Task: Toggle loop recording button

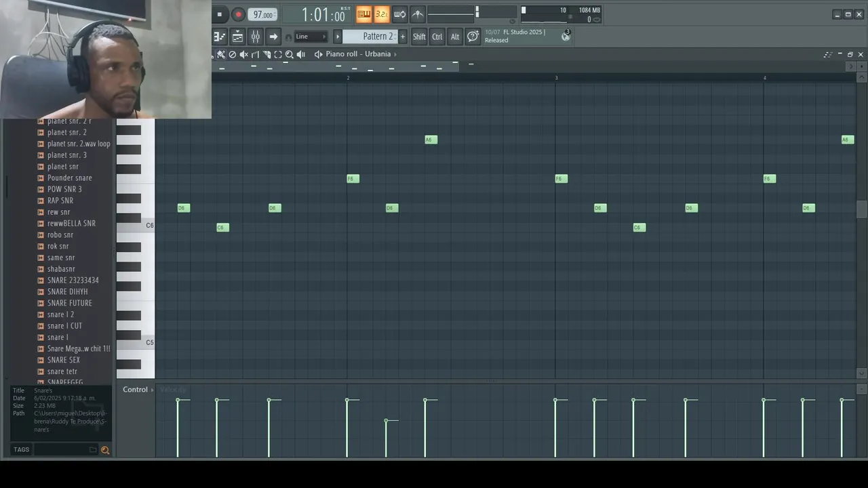Action: point(400,14)
